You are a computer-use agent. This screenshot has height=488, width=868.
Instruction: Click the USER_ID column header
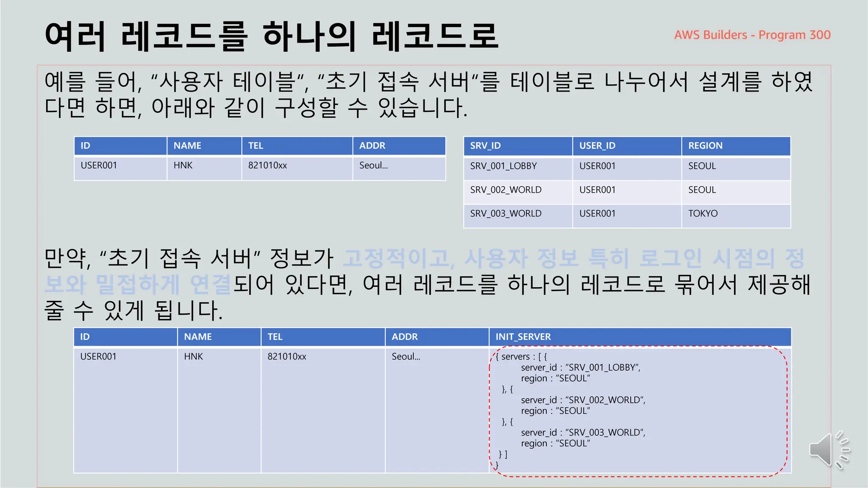point(627,146)
